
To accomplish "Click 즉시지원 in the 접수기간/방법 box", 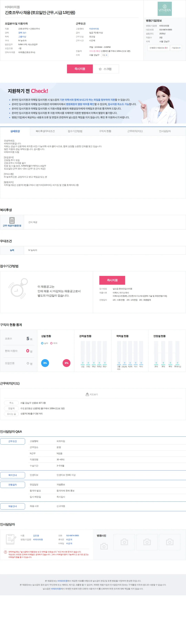I will click(112, 280).
